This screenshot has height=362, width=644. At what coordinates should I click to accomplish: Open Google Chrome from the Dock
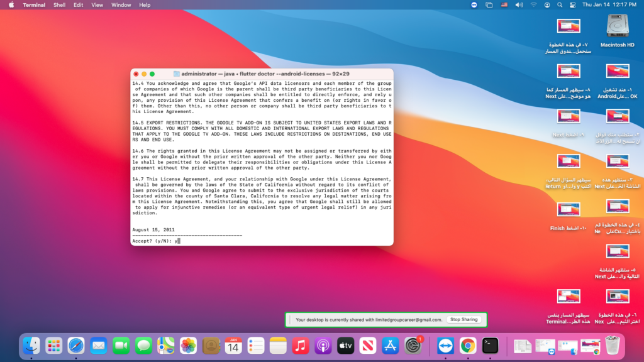tap(468, 346)
